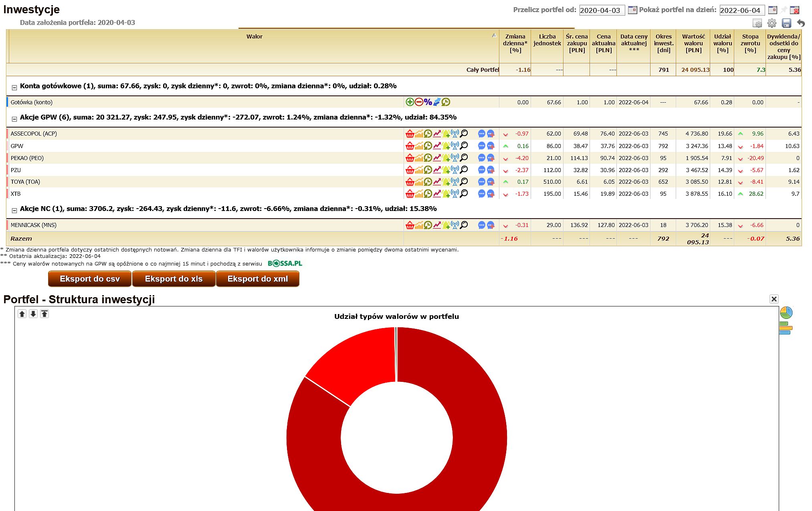This screenshot has height=511, width=812.
Task: Move chart panel up with up arrow
Action: pos(22,314)
